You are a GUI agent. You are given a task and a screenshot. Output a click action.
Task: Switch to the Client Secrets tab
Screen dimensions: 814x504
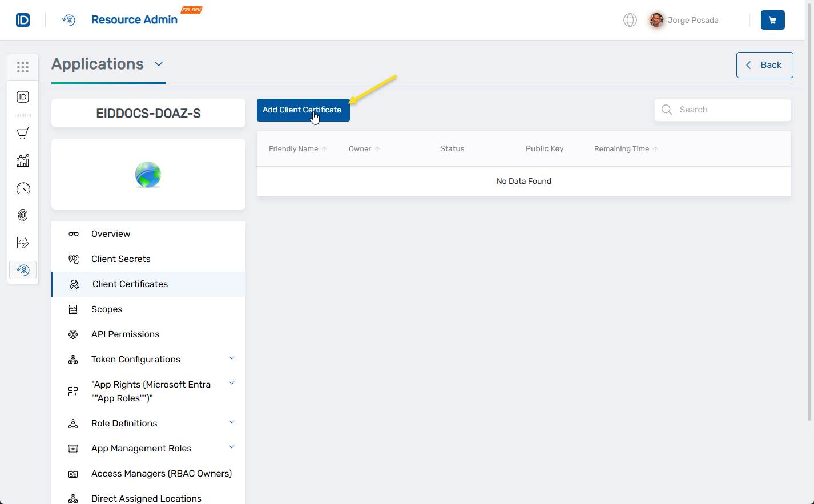[121, 259]
